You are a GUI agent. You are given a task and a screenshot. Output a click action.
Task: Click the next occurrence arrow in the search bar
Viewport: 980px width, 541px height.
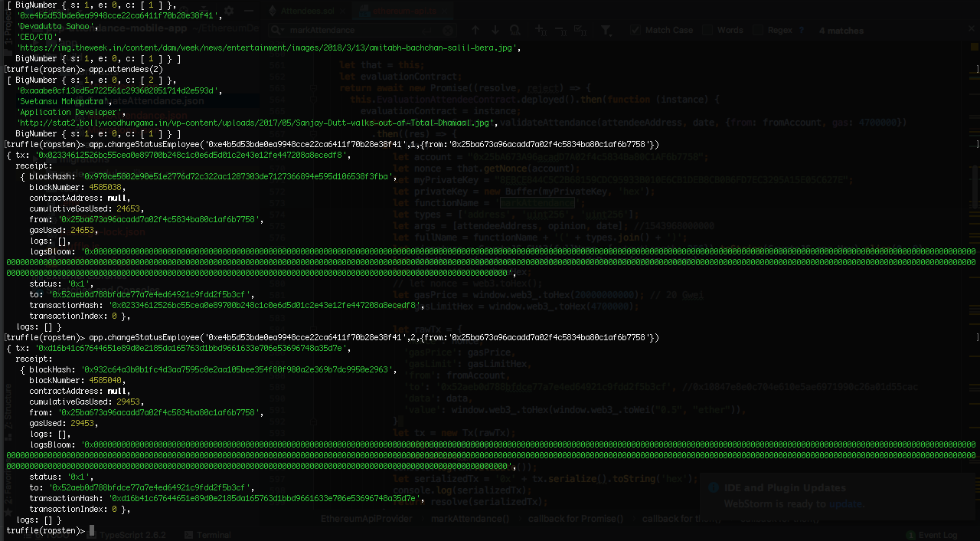(x=495, y=30)
